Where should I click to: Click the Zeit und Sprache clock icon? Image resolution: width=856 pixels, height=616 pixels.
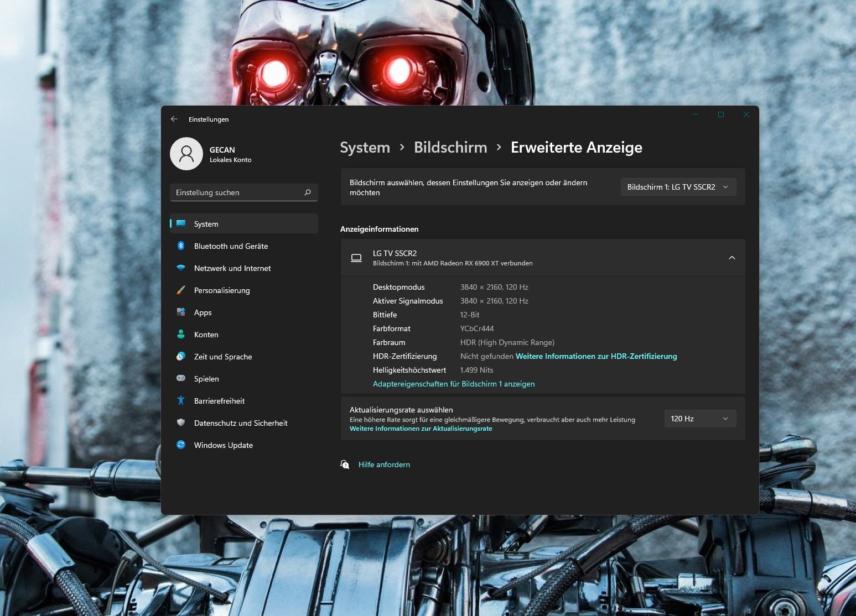[181, 356]
